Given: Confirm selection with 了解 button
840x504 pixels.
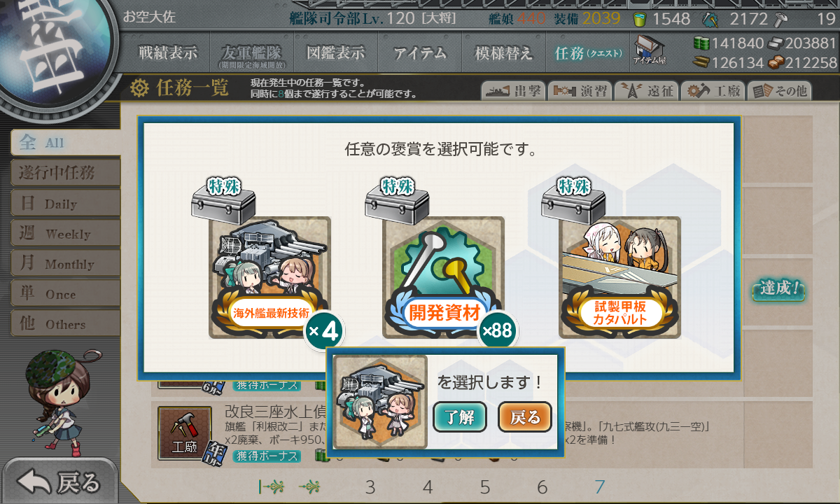Looking at the screenshot, I should [460, 418].
